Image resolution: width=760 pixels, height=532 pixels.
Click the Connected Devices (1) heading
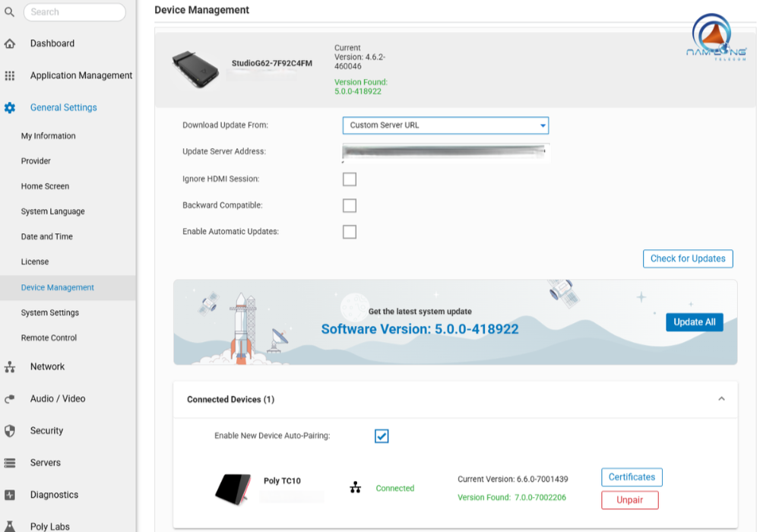coord(231,399)
